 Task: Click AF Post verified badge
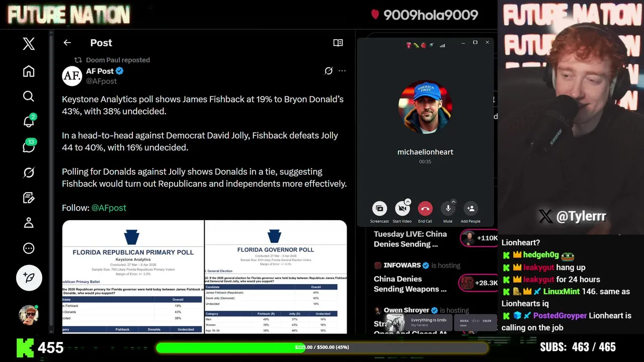click(x=120, y=71)
